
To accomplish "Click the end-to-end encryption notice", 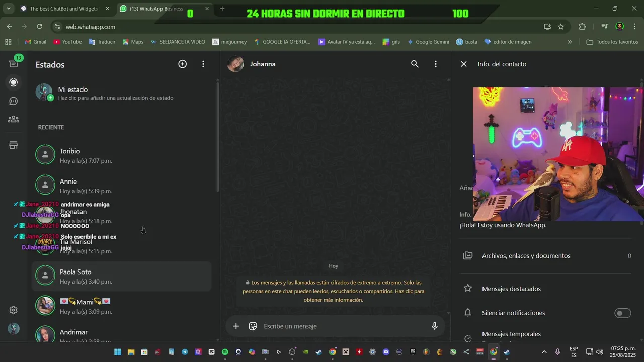I will point(333,291).
